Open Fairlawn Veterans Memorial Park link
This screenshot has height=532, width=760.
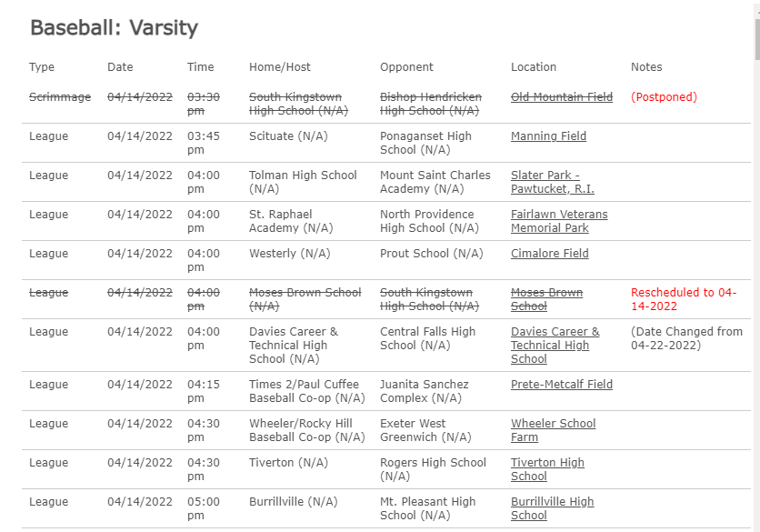click(559, 221)
